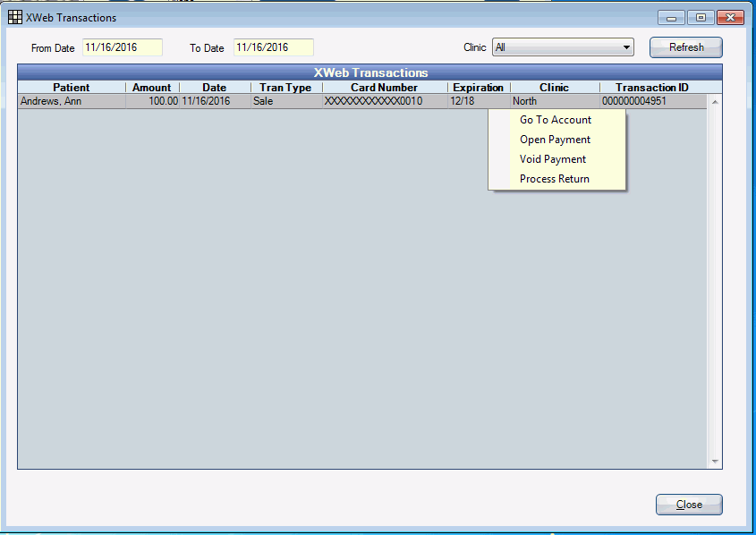
Task: Sort by the Patient column header
Action: (72, 88)
